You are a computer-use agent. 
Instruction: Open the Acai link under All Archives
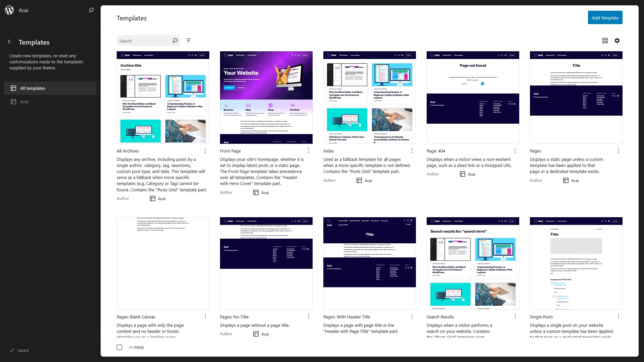162,198
